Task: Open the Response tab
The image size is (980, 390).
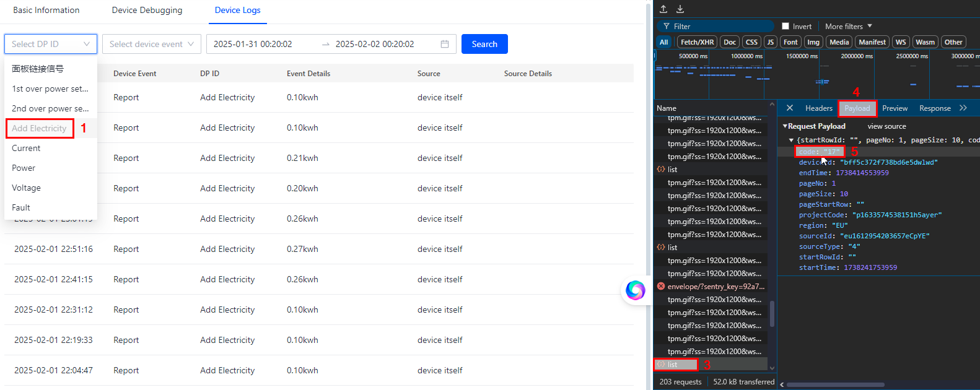Action: [935, 108]
